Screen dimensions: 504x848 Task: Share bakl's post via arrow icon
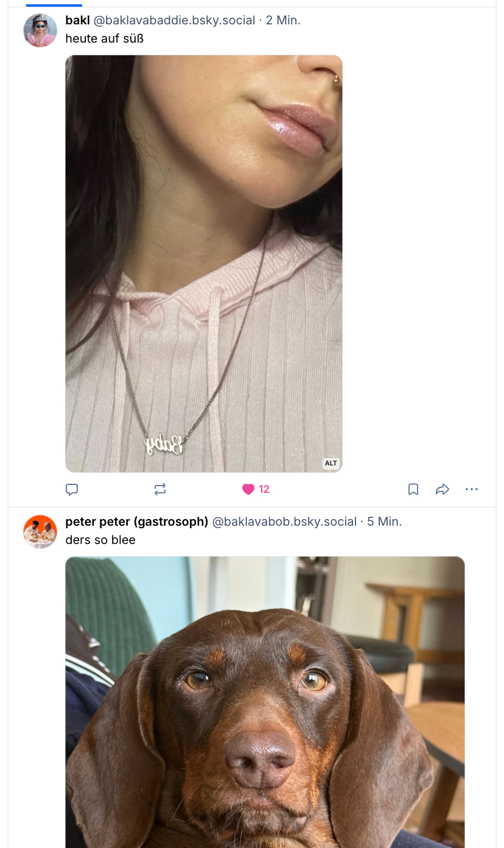pyautogui.click(x=443, y=489)
